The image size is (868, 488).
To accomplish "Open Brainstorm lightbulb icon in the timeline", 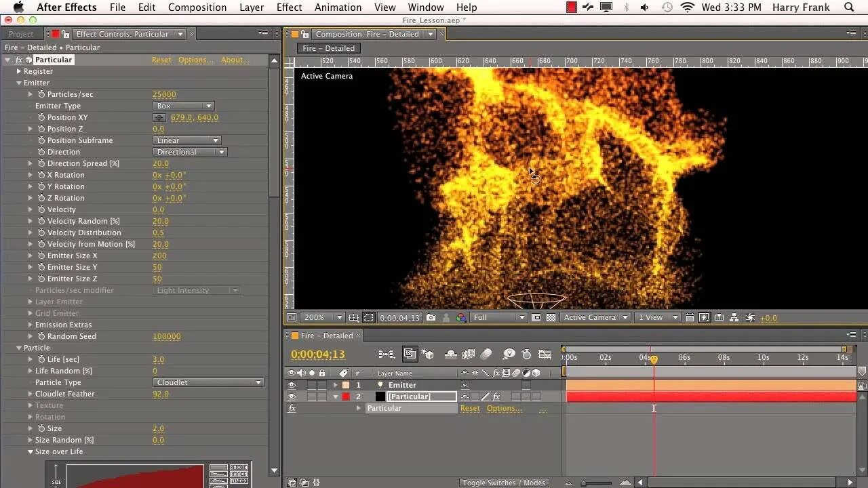I will 509,354.
